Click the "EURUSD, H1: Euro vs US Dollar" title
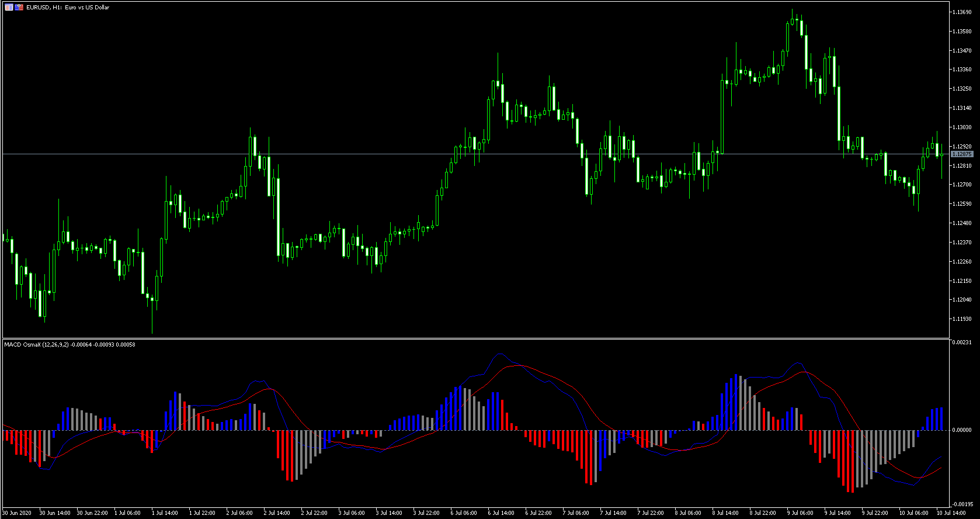 coord(68,8)
